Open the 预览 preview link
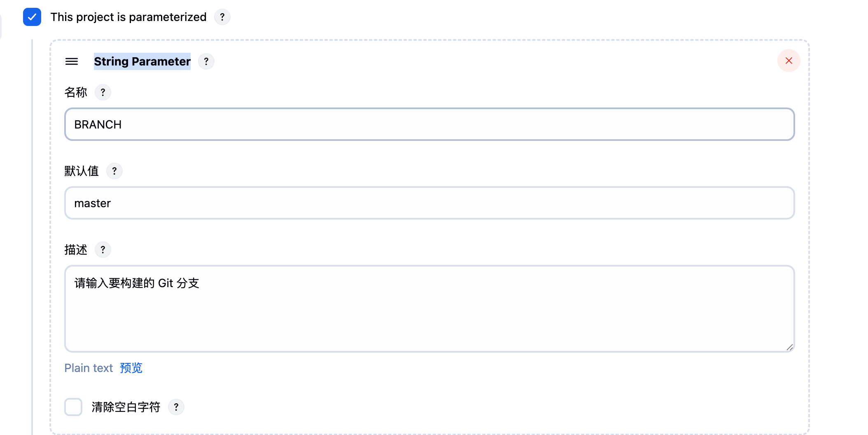Viewport: 868px width, 435px height. [131, 368]
